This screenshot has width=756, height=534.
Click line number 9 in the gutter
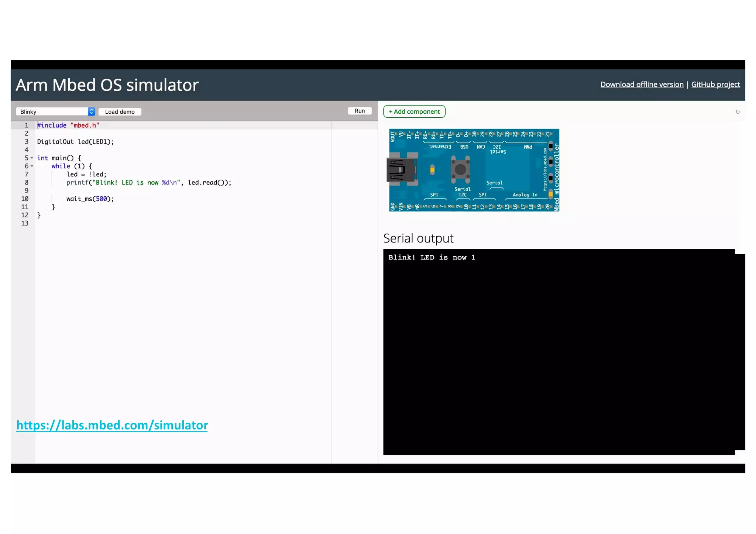[27, 190]
